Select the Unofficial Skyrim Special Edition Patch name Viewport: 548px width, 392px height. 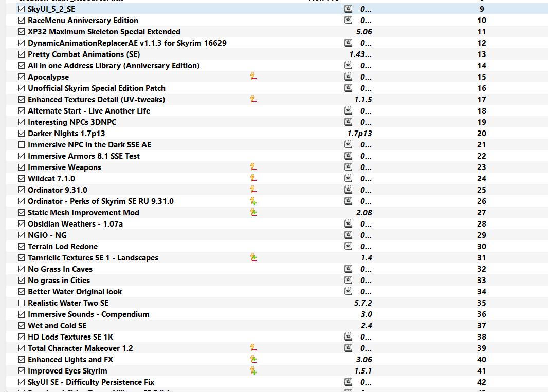click(97, 88)
